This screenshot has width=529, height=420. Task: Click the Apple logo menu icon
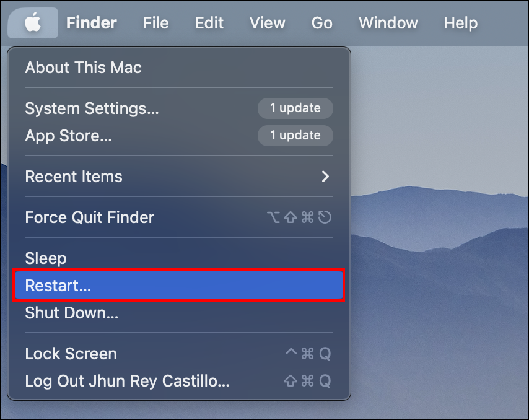[33, 22]
